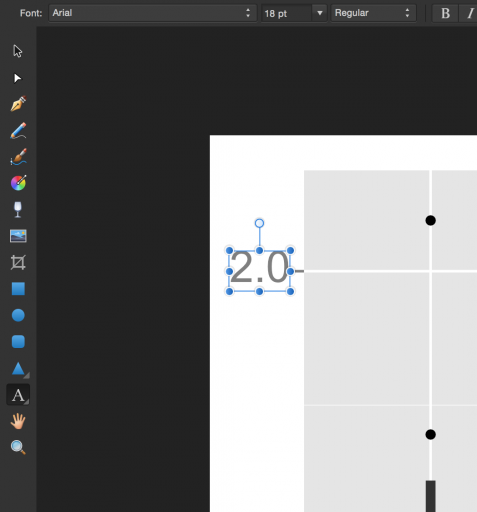Select the Pen tool
Viewport: 477px width, 512px height.
(18, 104)
